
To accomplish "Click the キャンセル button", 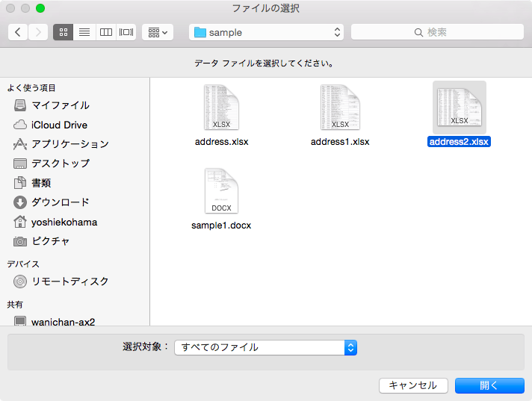I will 413,385.
